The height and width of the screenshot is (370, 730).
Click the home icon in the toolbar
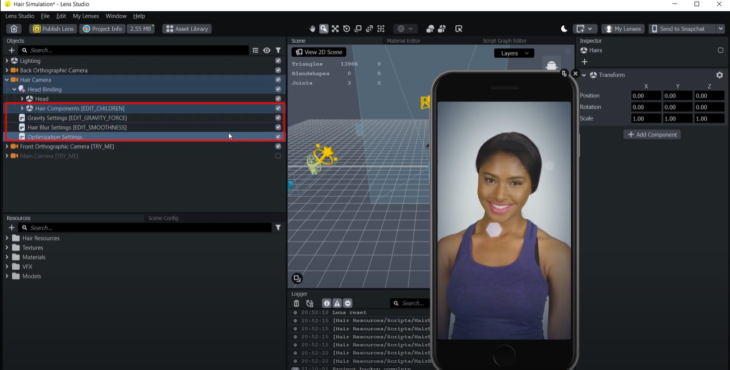pos(14,29)
